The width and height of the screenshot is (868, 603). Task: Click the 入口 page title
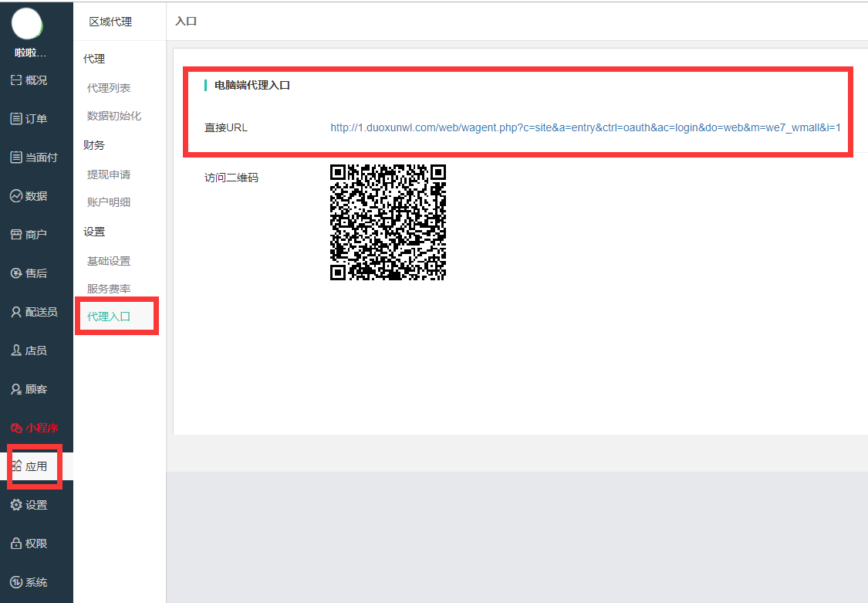click(186, 21)
